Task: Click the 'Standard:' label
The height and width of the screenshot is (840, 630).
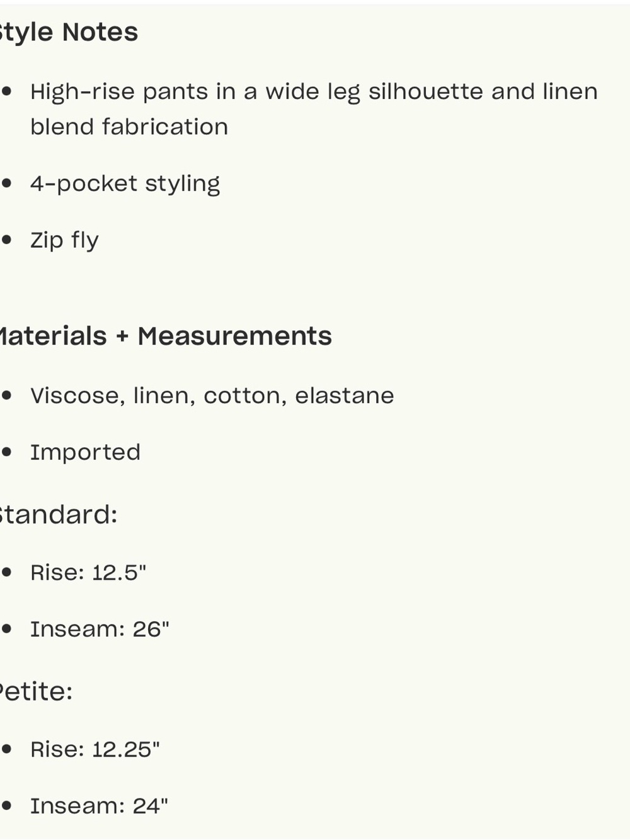Action: click(x=59, y=515)
